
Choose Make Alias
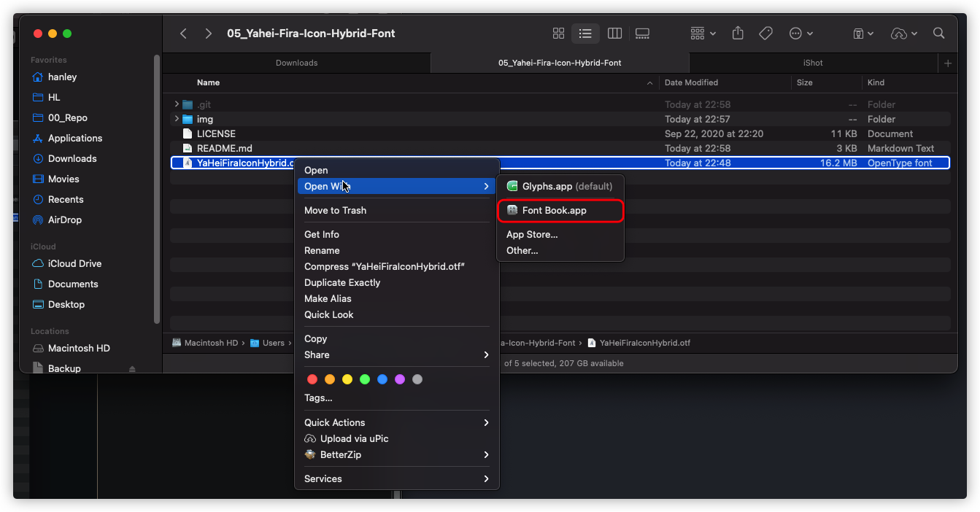click(x=397, y=298)
